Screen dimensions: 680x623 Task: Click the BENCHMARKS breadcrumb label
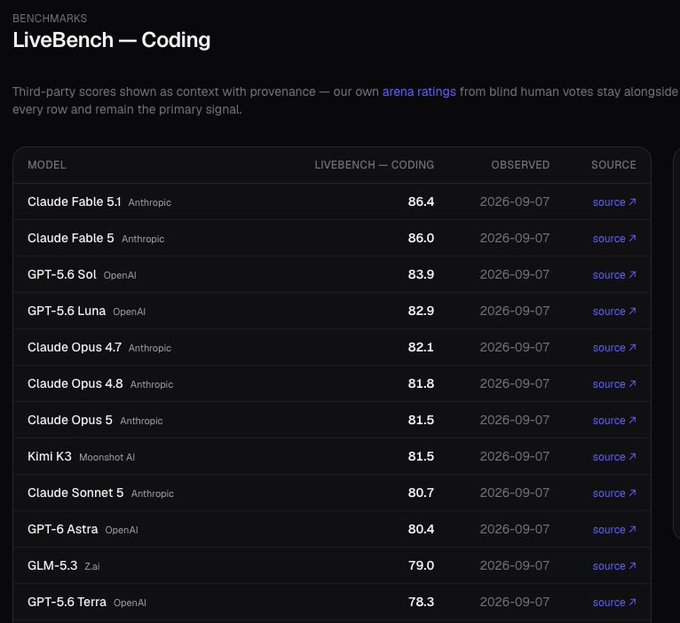[x=49, y=18]
